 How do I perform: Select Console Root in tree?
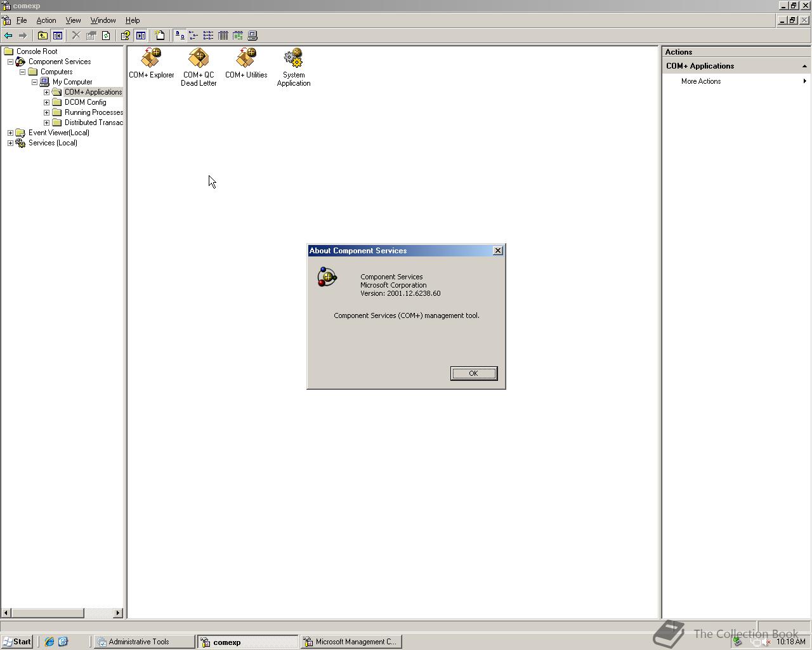tap(37, 51)
